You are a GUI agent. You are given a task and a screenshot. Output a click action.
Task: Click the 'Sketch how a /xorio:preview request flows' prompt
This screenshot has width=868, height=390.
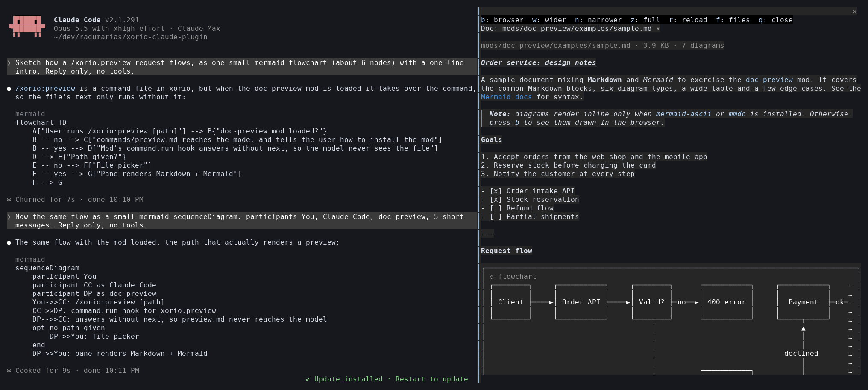click(241, 67)
